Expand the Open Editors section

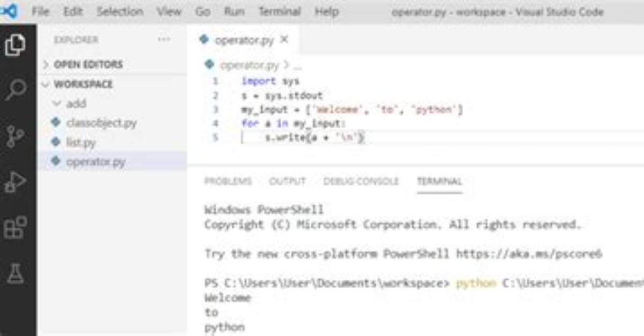(x=88, y=64)
